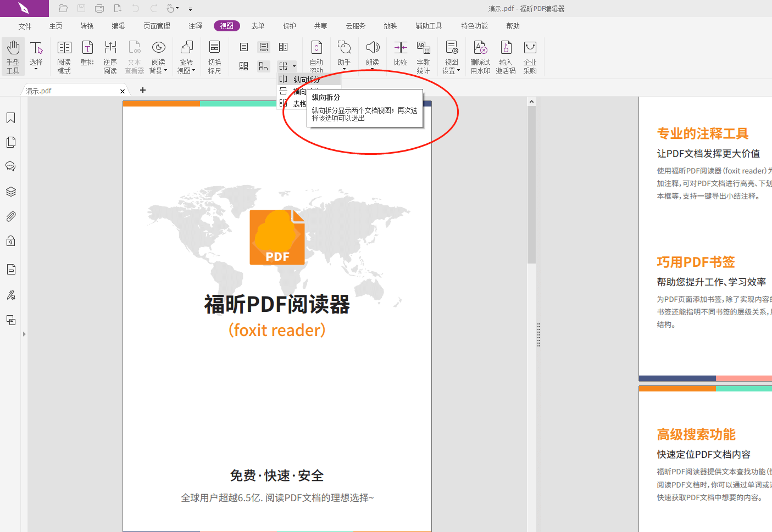Toggle 切换标尺 ruler display
The height and width of the screenshot is (532, 772).
[214, 55]
